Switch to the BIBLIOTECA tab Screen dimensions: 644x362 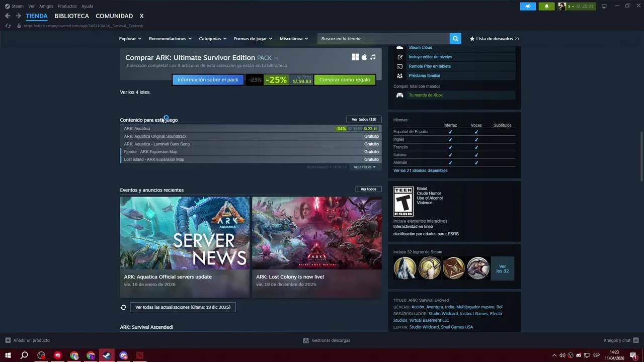point(71,16)
